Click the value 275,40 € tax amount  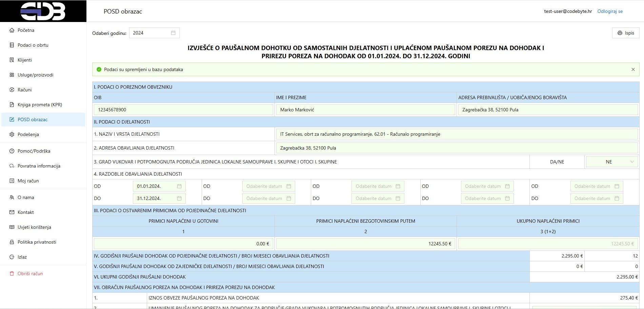pos(629,298)
